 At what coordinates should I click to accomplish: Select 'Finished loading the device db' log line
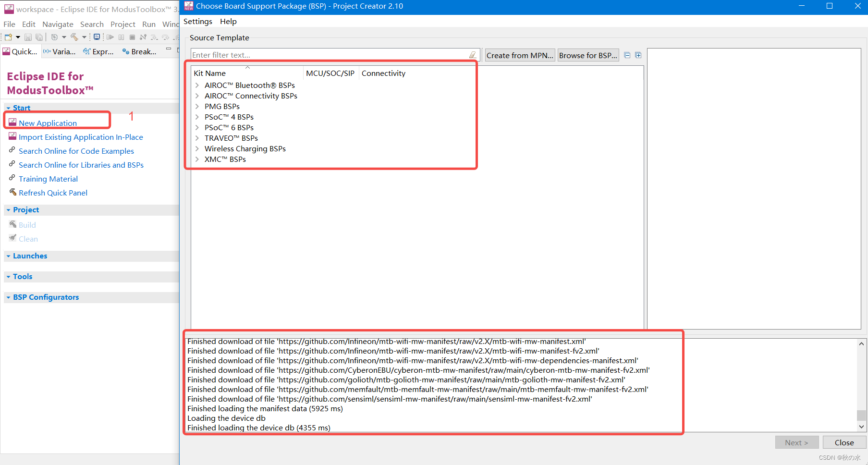pos(259,428)
